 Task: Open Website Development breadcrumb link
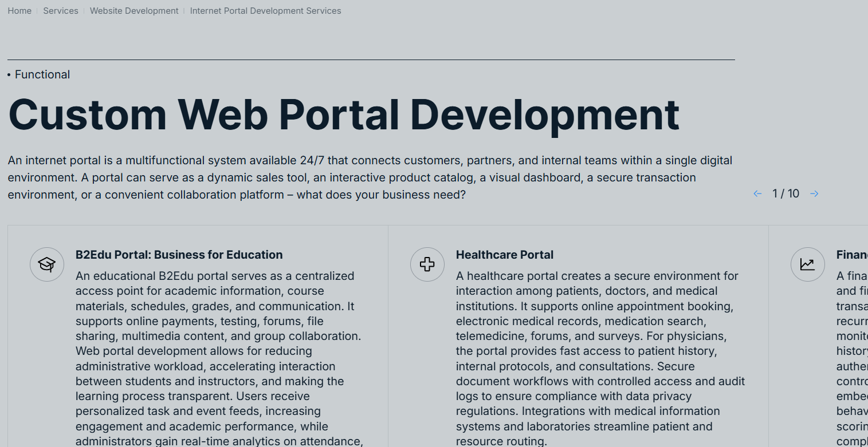[134, 11]
